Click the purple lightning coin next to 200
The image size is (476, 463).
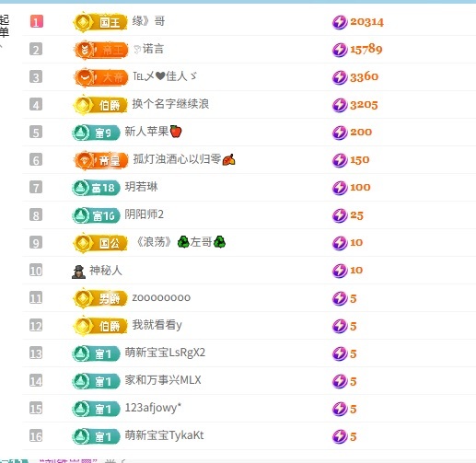click(340, 133)
